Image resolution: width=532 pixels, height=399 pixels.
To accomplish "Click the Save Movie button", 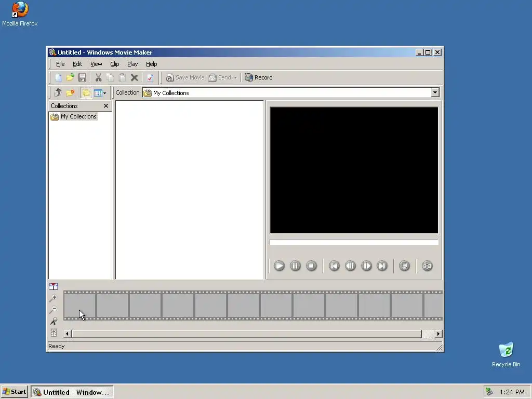I will pyautogui.click(x=185, y=78).
